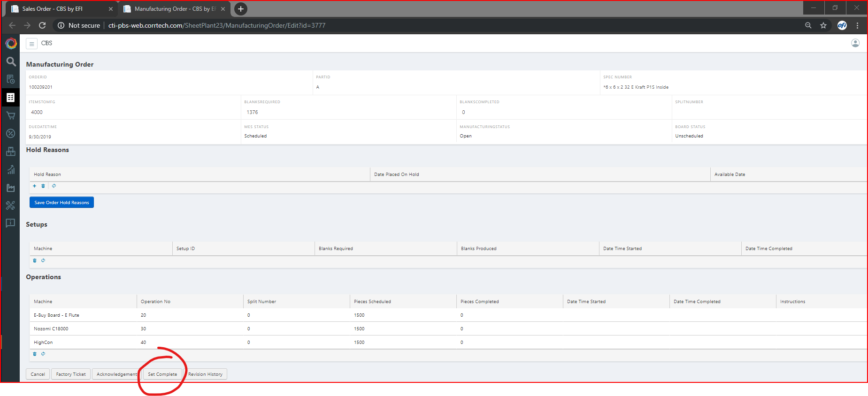
Task: Select the Nozomi C18000 operation row
Action: pos(448,328)
